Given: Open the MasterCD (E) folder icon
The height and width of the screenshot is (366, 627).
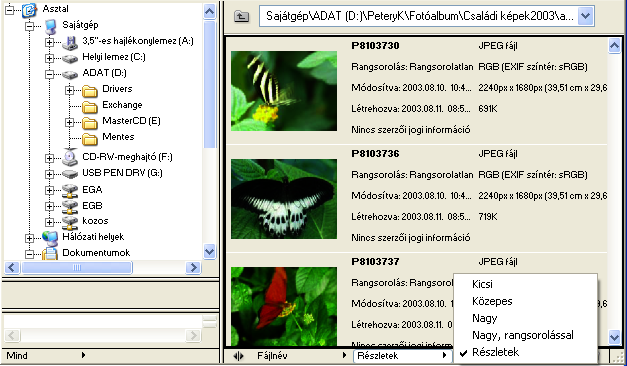Looking at the screenshot, I should click(90, 122).
